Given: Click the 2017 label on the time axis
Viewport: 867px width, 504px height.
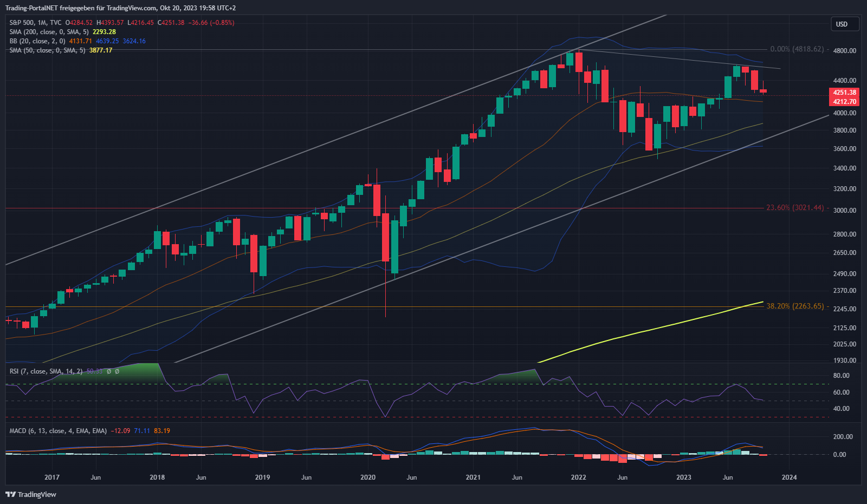Looking at the screenshot, I should 52,477.
